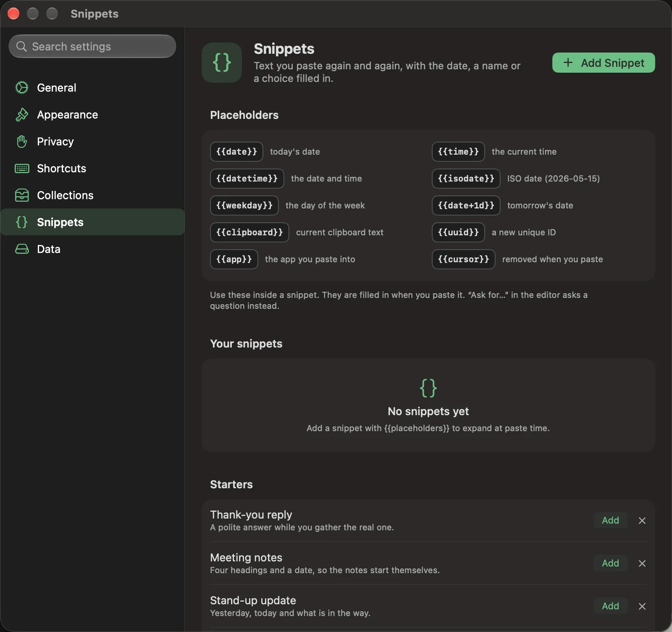Click the Add Snippet button
The width and height of the screenshot is (672, 632).
604,63
